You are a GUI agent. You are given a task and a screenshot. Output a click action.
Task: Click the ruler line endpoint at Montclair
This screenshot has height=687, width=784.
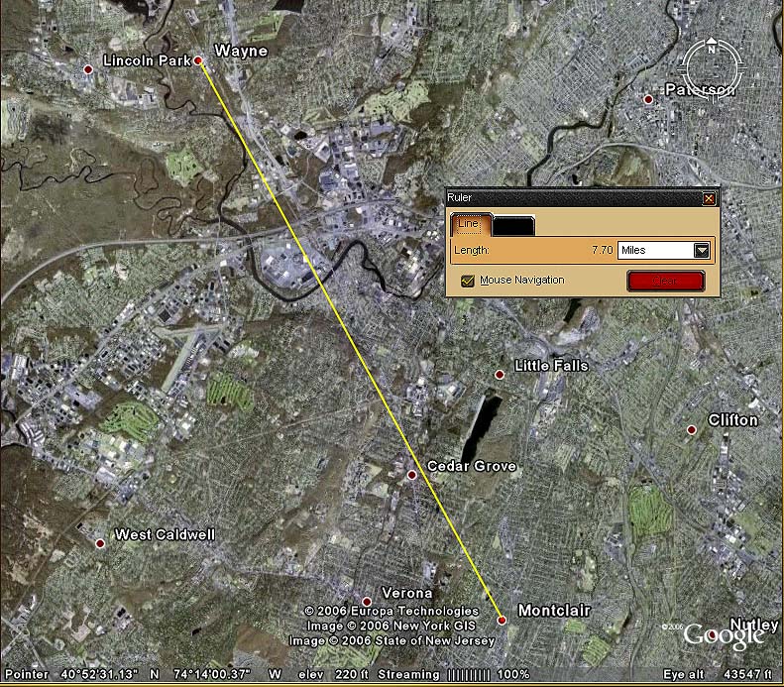[x=502, y=620]
